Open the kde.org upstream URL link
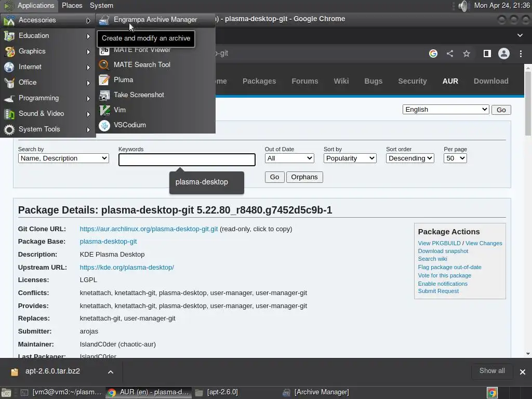 click(127, 268)
